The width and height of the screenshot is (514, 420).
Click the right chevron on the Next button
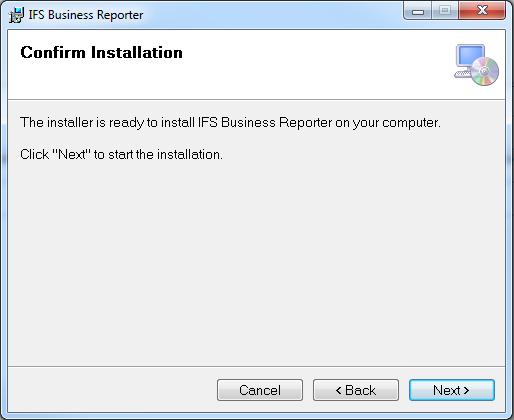[466, 390]
